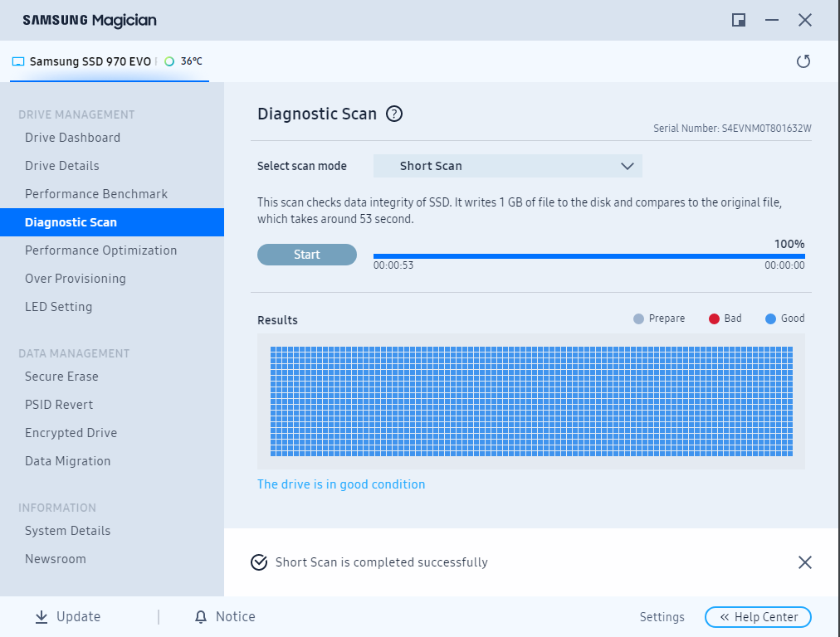Dismiss the Short Scan completed notification
Screen dimensions: 840x637
804,562
